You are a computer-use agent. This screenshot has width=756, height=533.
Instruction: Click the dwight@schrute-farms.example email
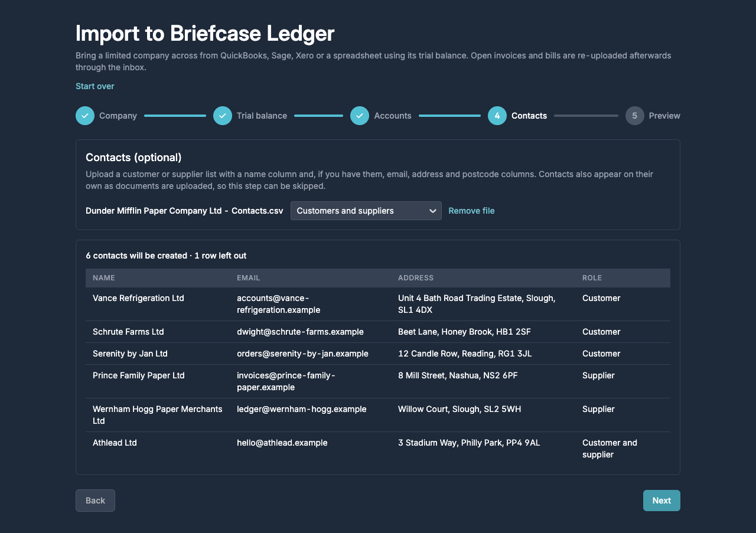click(300, 332)
